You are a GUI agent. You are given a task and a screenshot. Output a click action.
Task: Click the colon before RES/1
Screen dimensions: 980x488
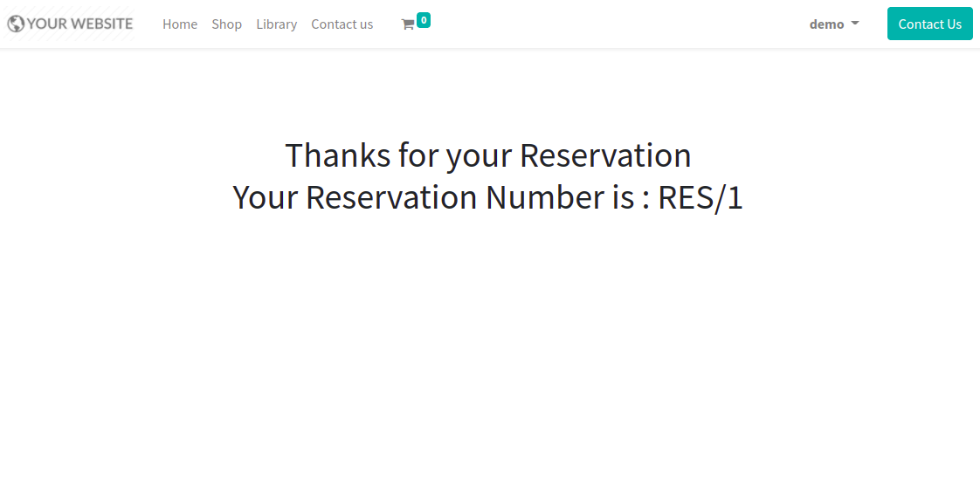coord(645,201)
